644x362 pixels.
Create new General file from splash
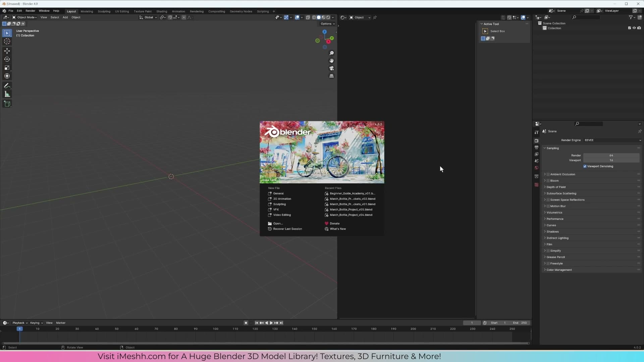point(278,193)
